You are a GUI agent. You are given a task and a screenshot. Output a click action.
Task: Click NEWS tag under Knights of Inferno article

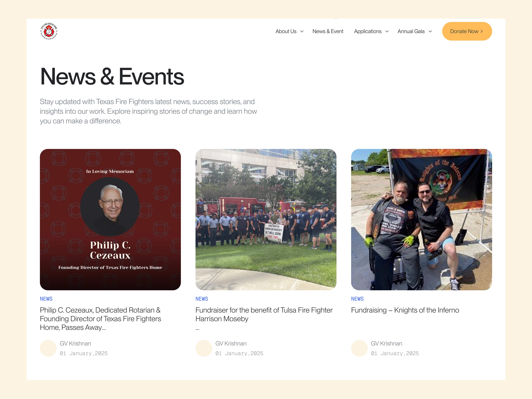click(357, 299)
